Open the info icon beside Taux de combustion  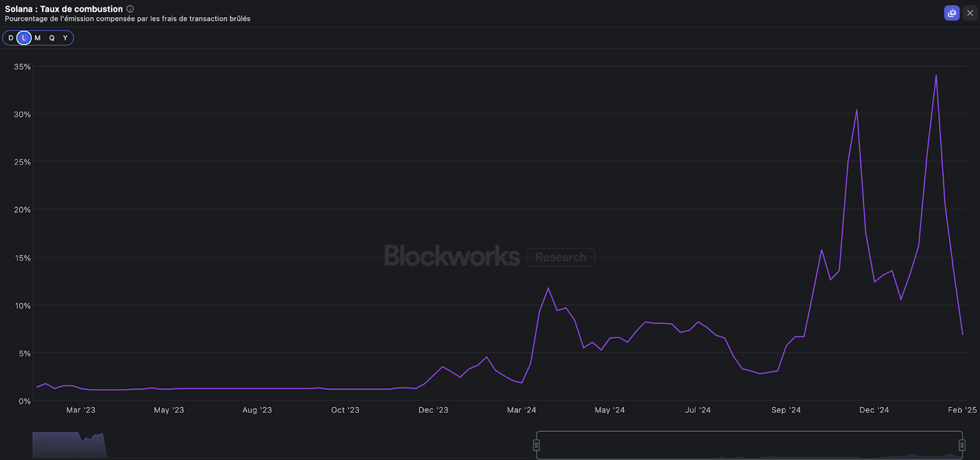coord(130,9)
